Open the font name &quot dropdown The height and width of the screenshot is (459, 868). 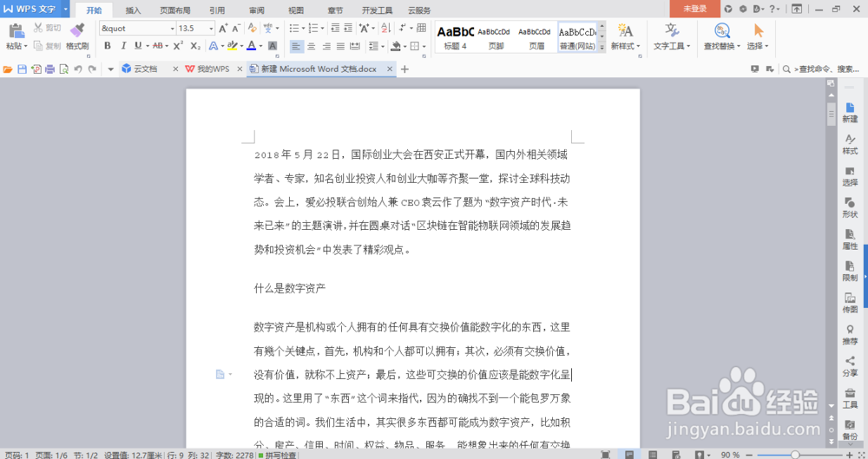172,29
